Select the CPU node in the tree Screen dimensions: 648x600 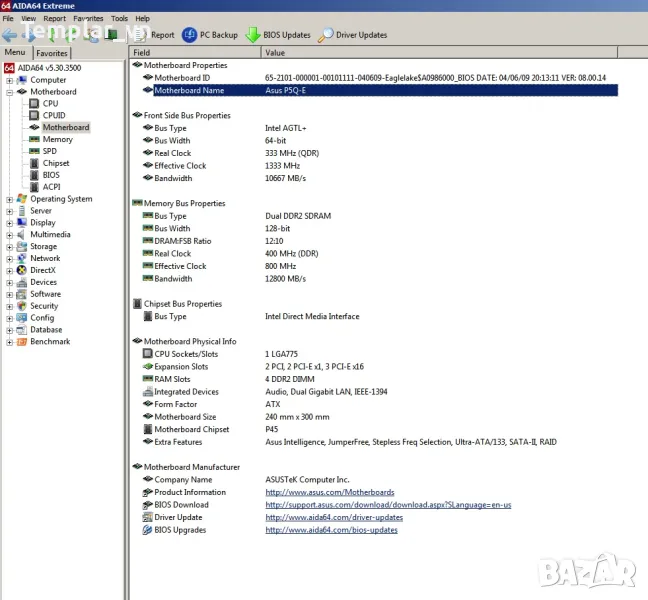coord(50,103)
